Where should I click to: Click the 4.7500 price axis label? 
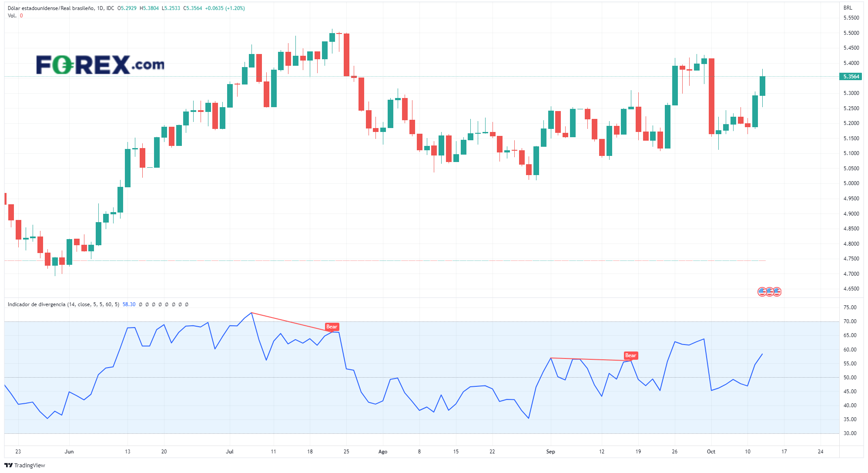point(851,259)
